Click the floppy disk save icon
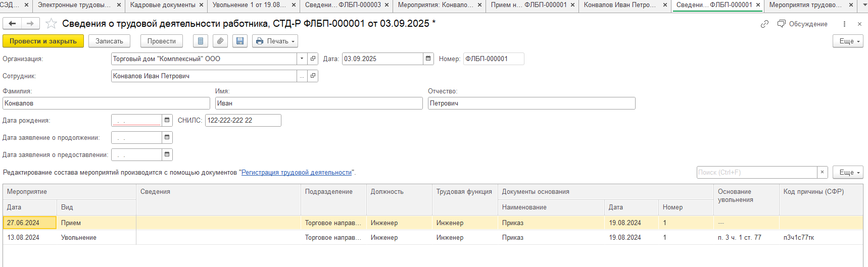The height and width of the screenshot is (267, 868). [240, 41]
